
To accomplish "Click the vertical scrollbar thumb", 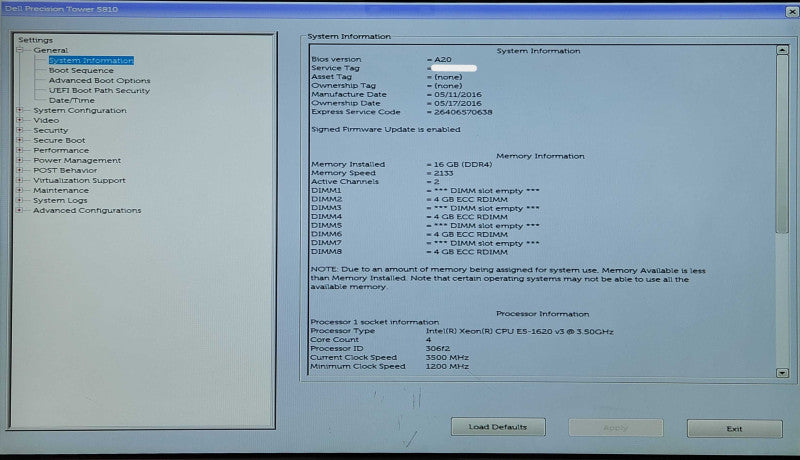I will point(782,144).
